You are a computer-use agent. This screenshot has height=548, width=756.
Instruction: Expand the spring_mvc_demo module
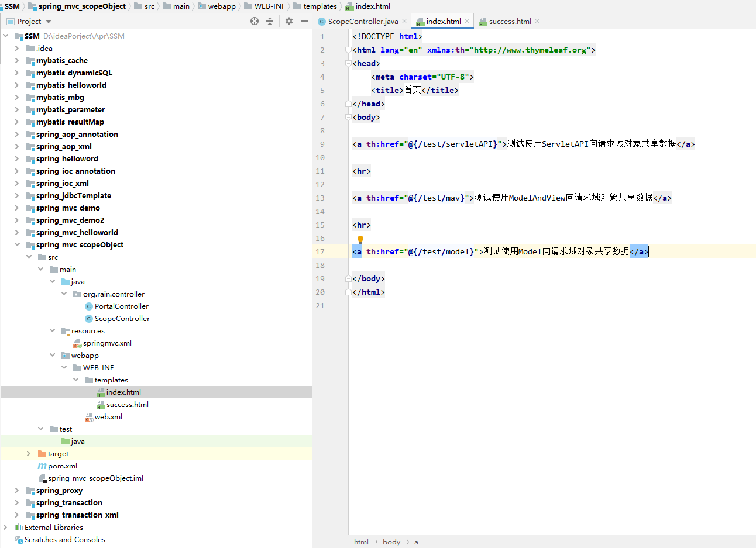click(17, 208)
